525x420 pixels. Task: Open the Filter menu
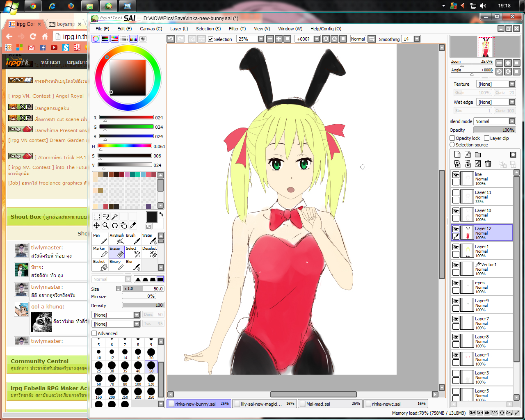(x=237, y=29)
